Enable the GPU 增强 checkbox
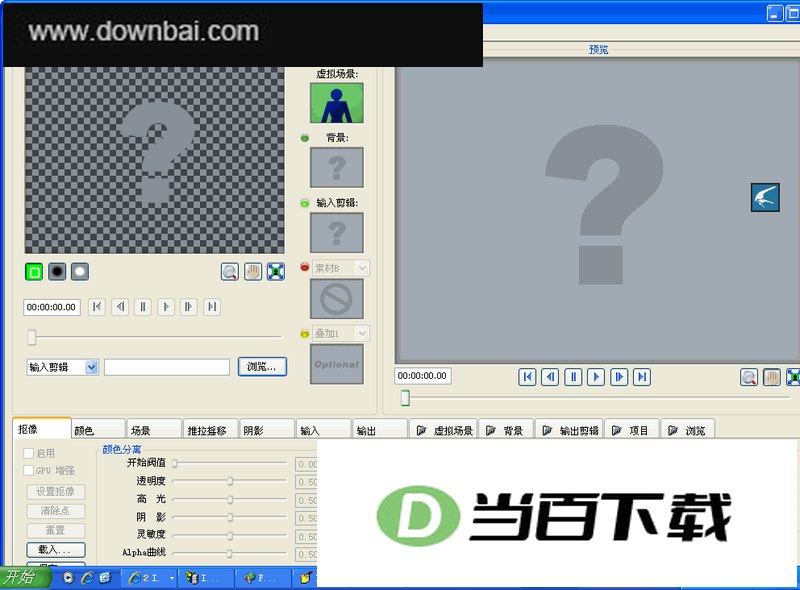Image resolution: width=800 pixels, height=590 pixels. [29, 471]
